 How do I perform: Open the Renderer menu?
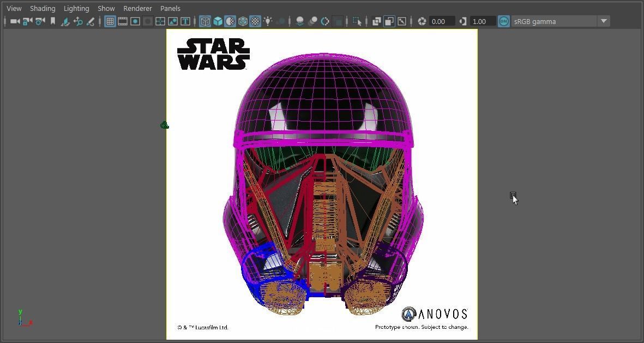click(137, 8)
